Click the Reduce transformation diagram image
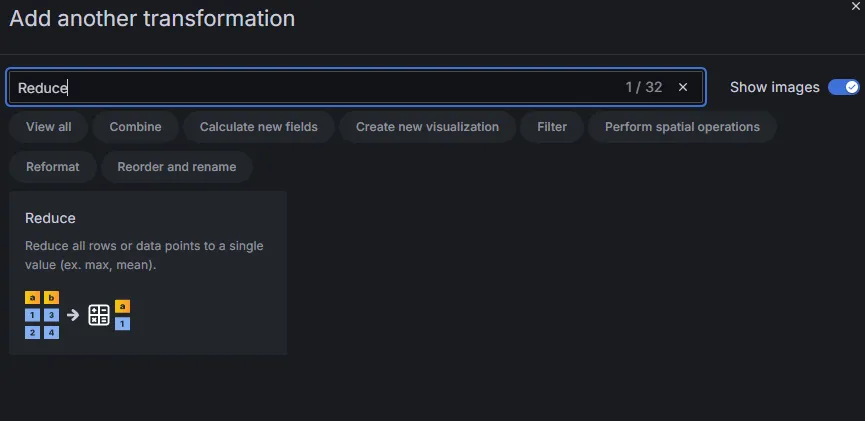This screenshot has height=421, width=865. click(x=78, y=315)
